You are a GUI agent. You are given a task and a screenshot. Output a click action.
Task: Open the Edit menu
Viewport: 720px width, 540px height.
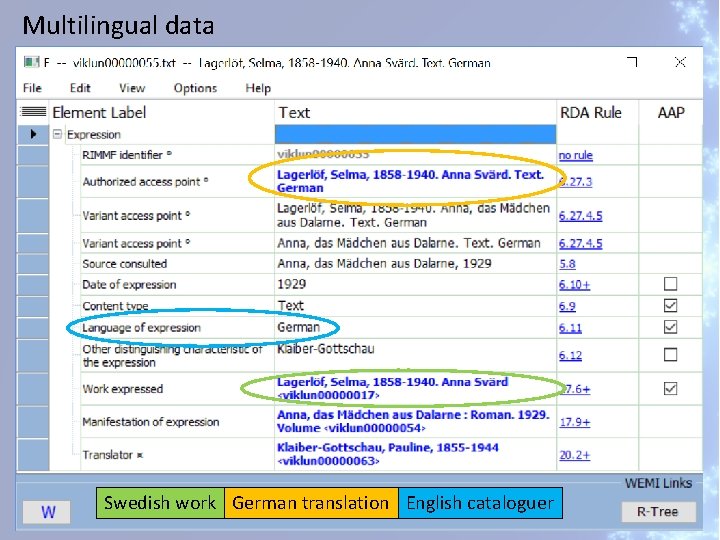coord(80,88)
